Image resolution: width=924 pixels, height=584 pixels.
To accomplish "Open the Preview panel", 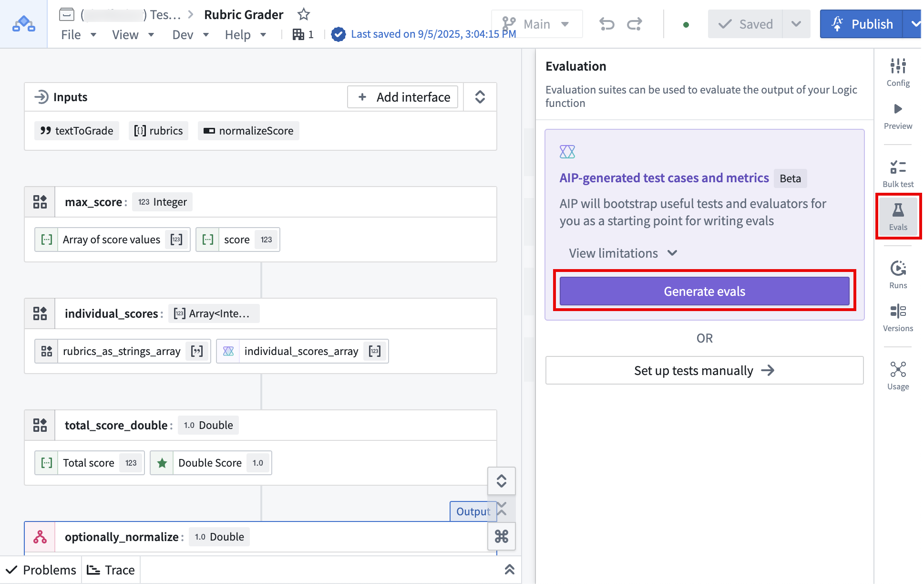I will pos(898,115).
